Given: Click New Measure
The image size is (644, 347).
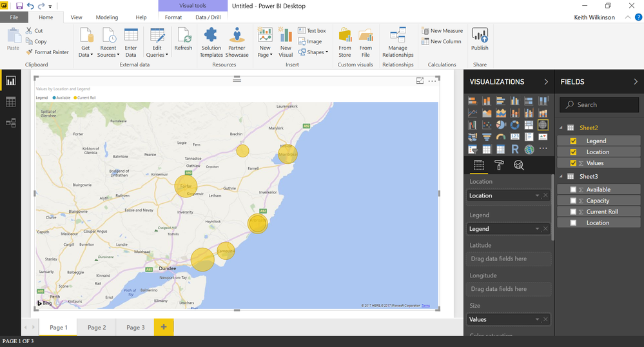Looking at the screenshot, I should [x=442, y=31].
